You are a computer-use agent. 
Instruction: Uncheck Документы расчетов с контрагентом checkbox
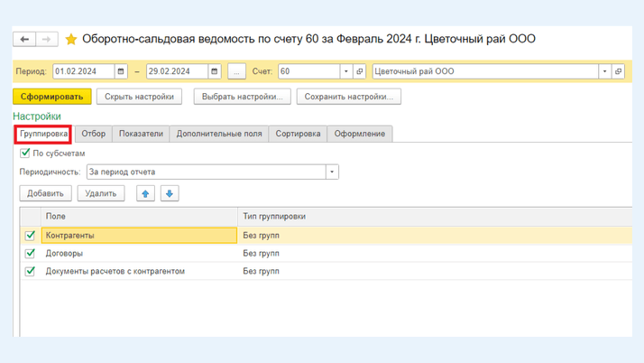30,271
